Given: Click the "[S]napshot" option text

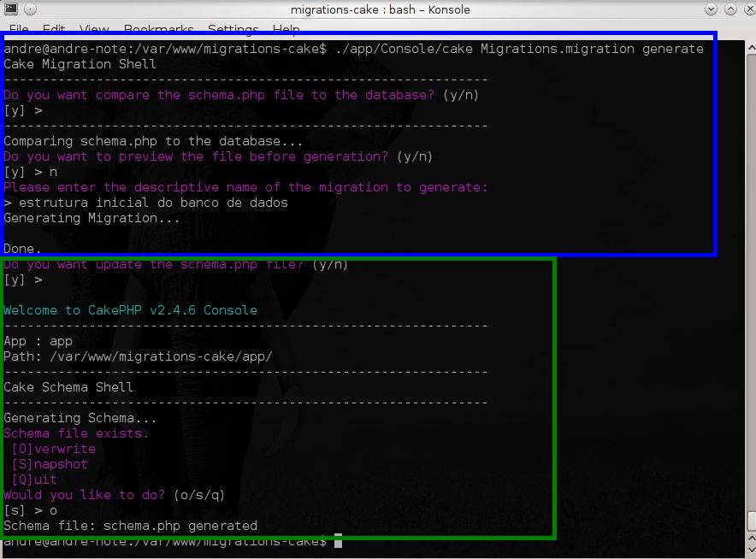Looking at the screenshot, I should click(50, 464).
